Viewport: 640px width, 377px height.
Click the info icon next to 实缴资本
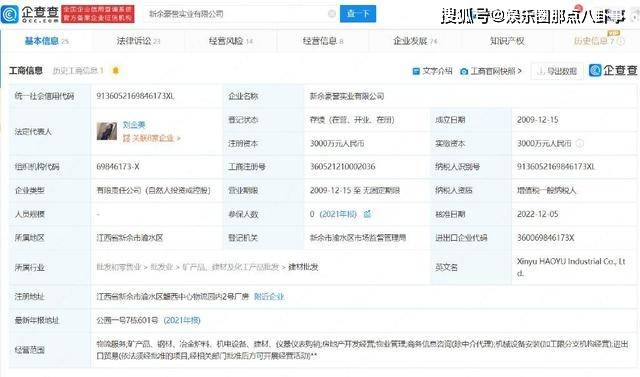pos(580,143)
